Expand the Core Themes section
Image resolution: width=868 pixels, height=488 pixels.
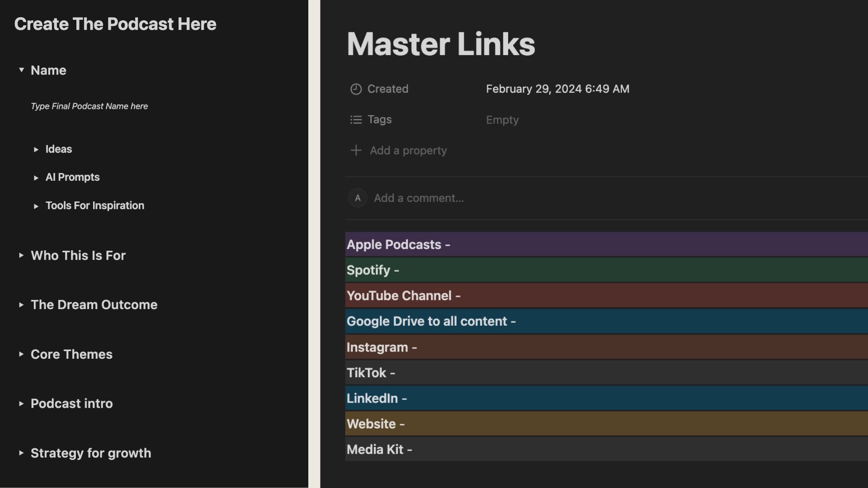click(21, 354)
